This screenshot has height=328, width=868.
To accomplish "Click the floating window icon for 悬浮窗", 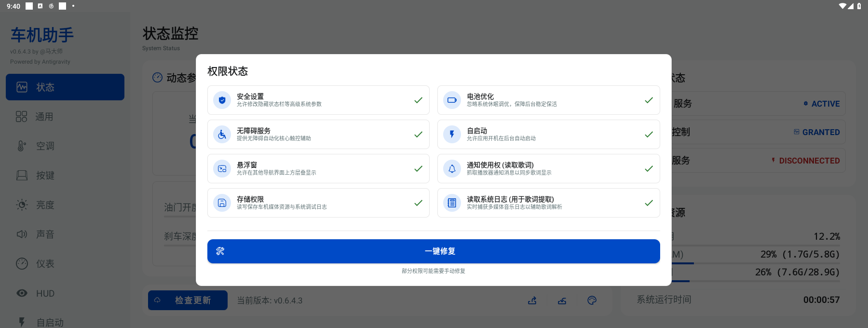I will [222, 169].
